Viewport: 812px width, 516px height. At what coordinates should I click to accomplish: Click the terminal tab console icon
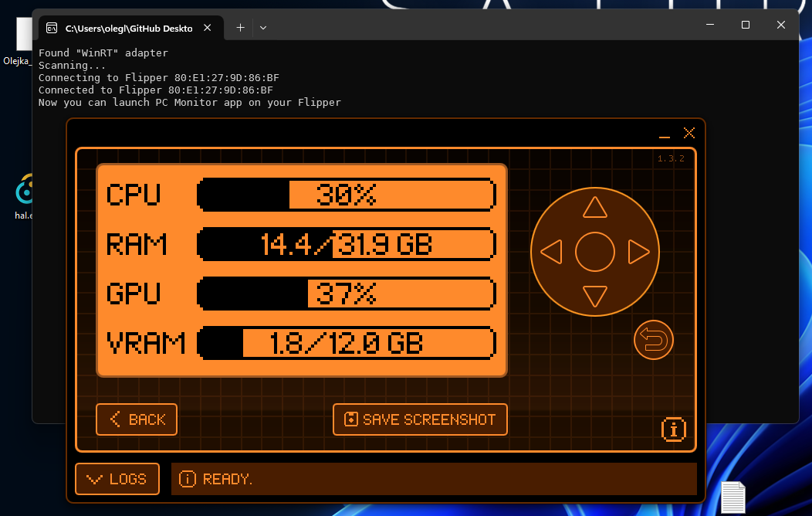[x=52, y=28]
